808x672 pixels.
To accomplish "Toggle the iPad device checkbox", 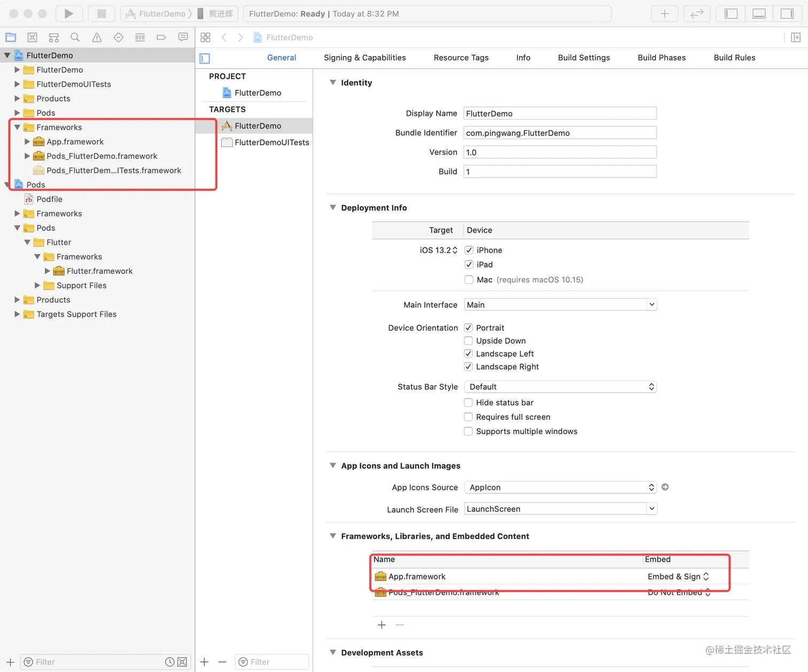I will (x=469, y=265).
